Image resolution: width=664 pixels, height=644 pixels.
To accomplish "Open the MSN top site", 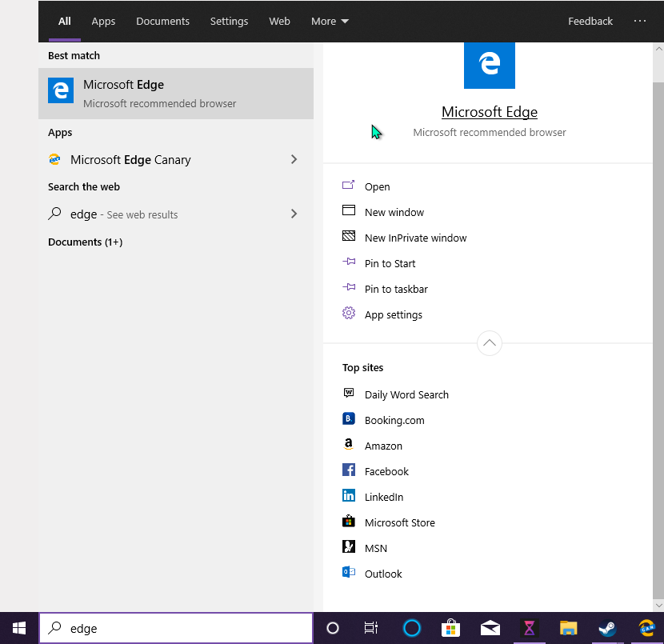I will tap(376, 548).
